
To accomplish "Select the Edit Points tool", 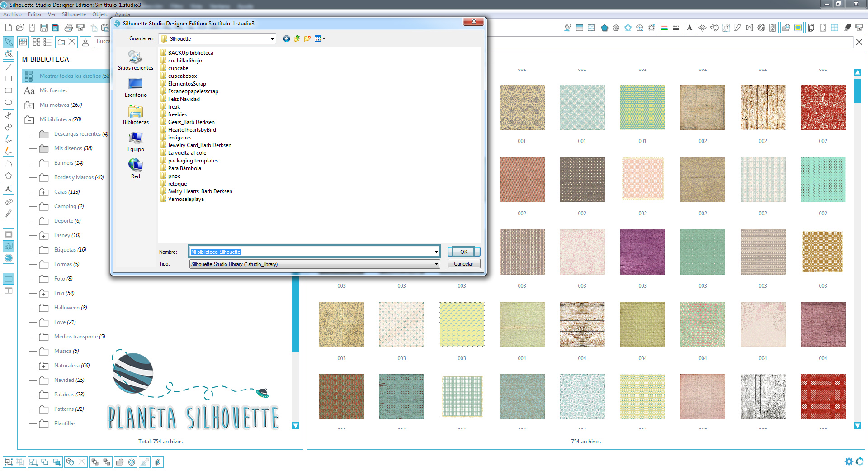I will click(9, 54).
